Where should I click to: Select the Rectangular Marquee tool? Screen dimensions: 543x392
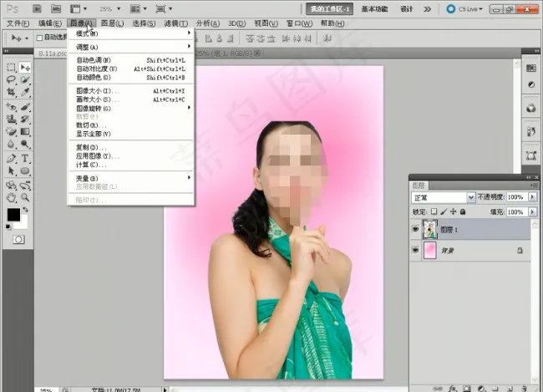pos(11,67)
